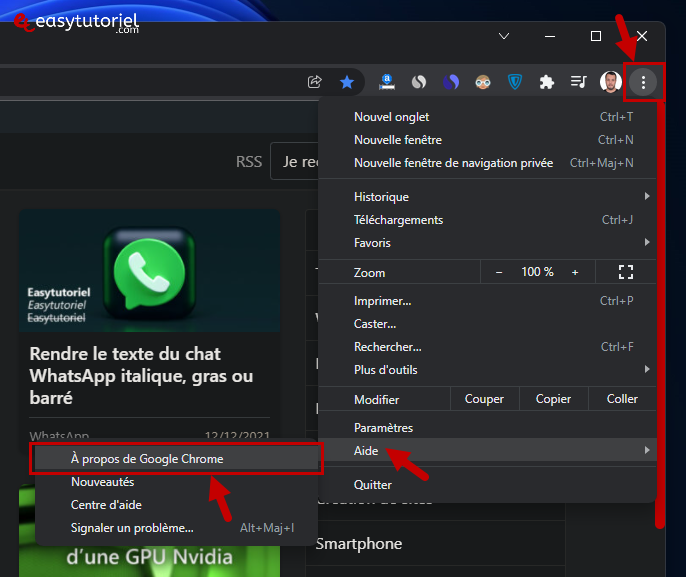
Task: Choose Imprimer... in the menu
Action: pos(487,301)
